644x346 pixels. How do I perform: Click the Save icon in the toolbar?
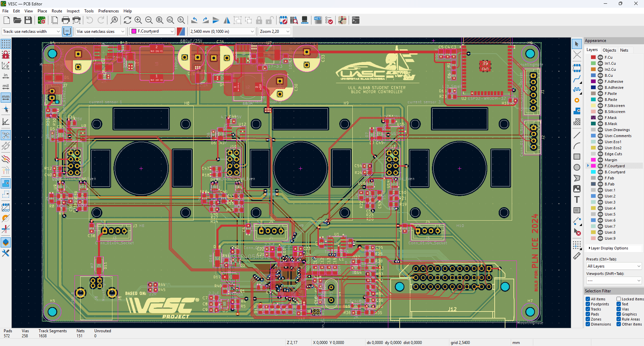[28, 20]
